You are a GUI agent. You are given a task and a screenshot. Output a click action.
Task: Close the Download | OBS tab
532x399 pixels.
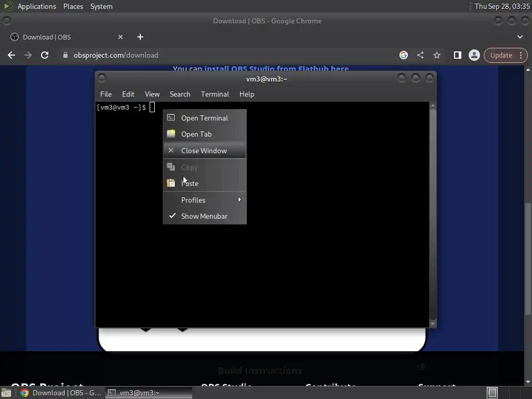(121, 37)
